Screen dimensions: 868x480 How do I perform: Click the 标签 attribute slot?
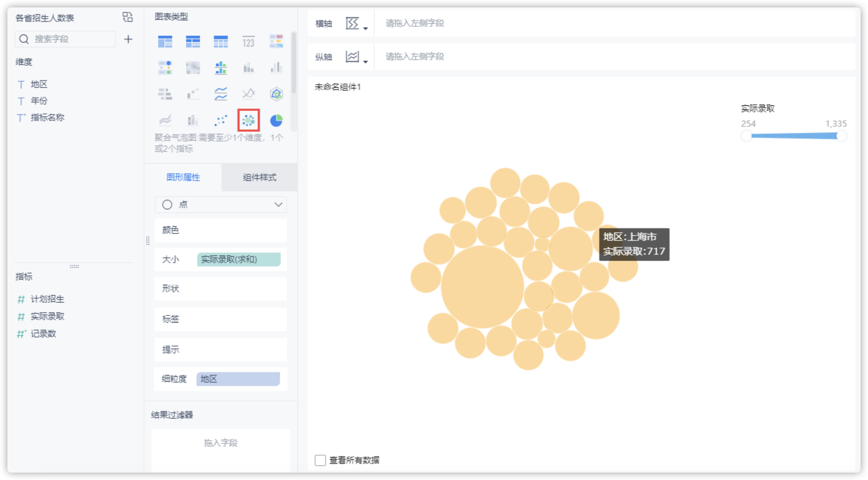point(221,319)
